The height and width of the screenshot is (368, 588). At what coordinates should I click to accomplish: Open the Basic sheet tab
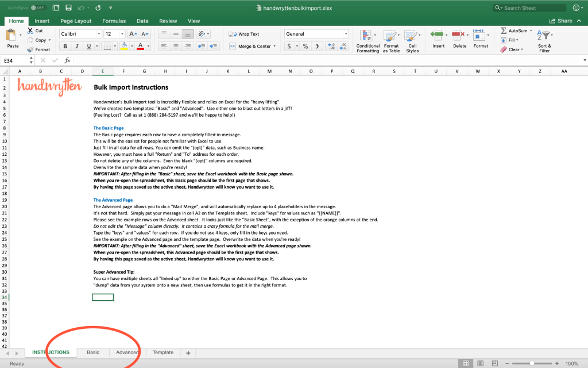(93, 352)
